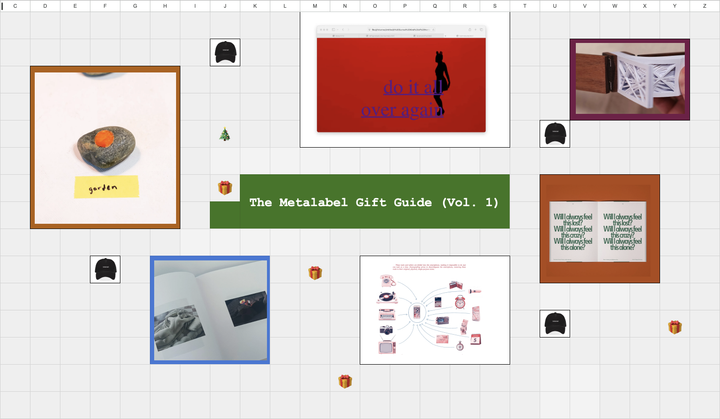Click the black cap icon below the orange book image

tap(555, 323)
